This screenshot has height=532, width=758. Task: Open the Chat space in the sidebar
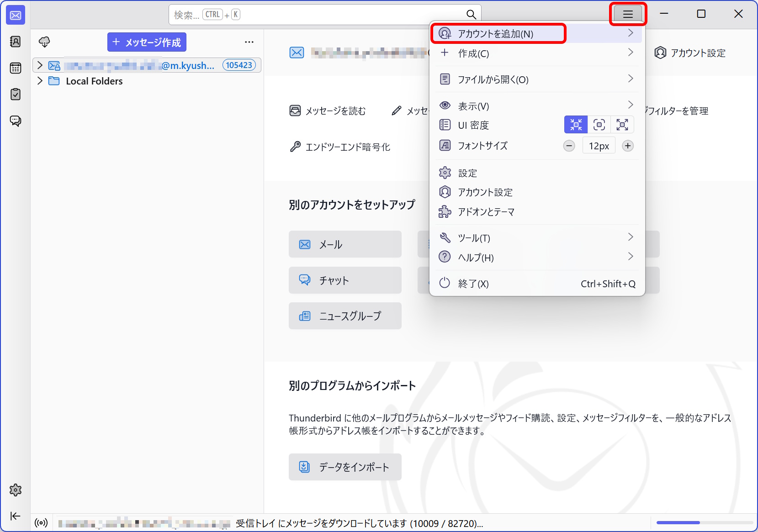point(16,121)
